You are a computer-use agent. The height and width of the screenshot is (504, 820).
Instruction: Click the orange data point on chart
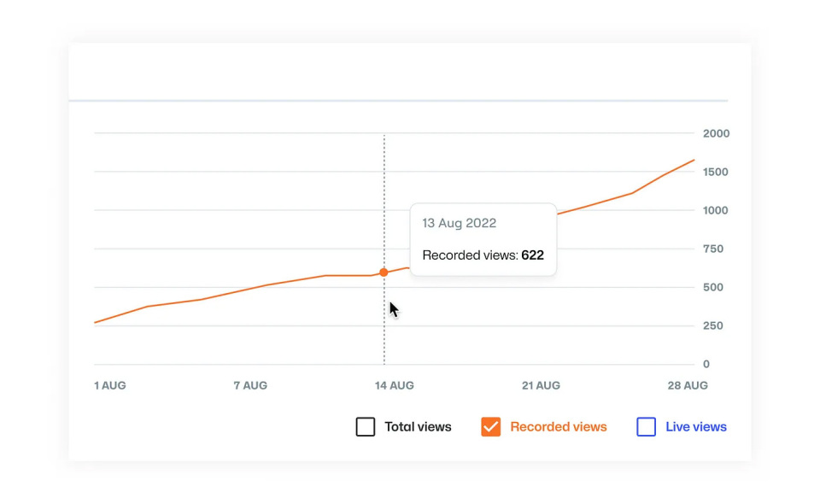click(x=384, y=273)
